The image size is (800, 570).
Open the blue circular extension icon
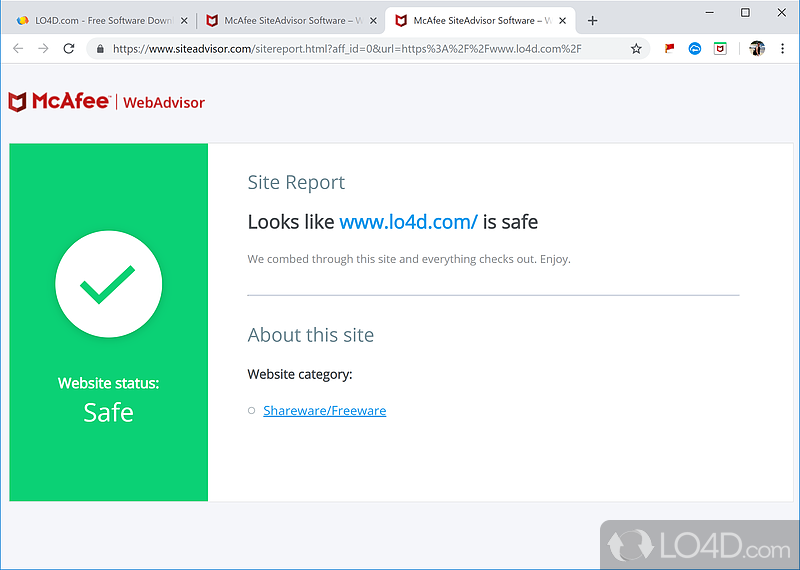click(694, 49)
